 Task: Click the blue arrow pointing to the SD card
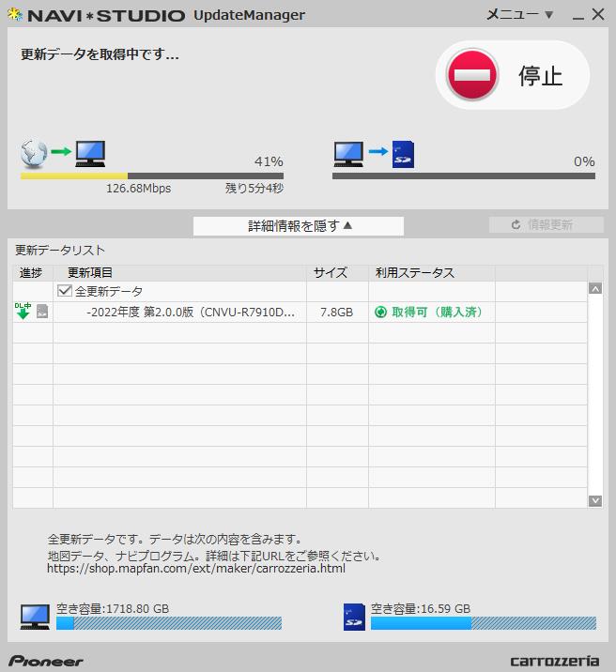[378, 151]
